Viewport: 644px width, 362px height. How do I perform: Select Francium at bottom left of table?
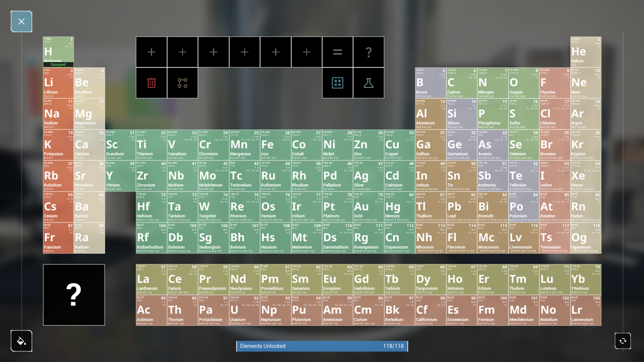click(x=58, y=238)
